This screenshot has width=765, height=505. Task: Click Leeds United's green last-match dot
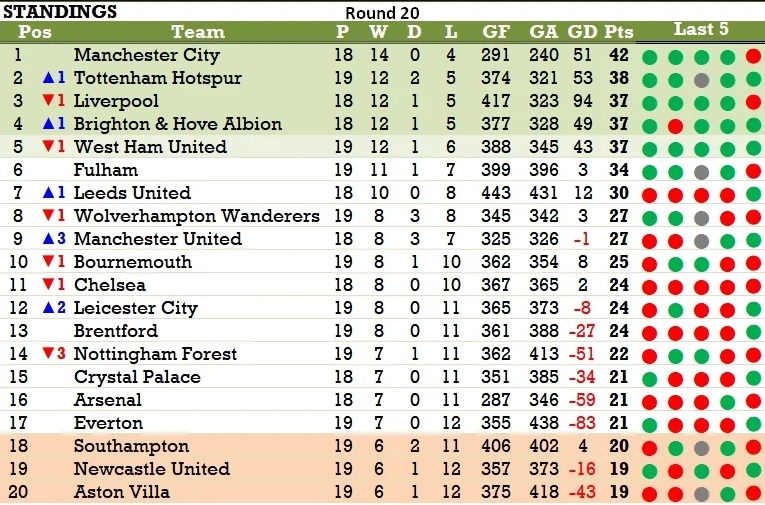pos(753,194)
